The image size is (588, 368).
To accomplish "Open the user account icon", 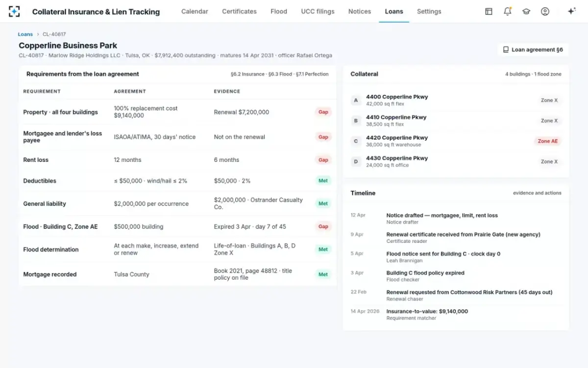I will coord(545,11).
